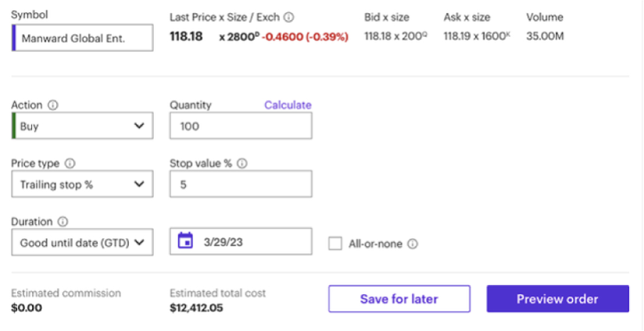Image resolution: width=644 pixels, height=331 pixels.
Task: Click the ask quote 118.19 x 1600
Action: click(x=477, y=36)
